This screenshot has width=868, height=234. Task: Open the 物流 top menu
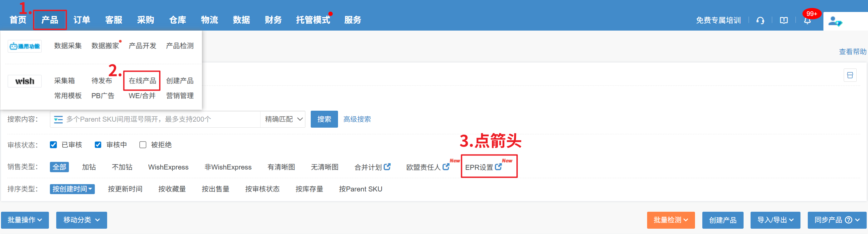pos(209,20)
